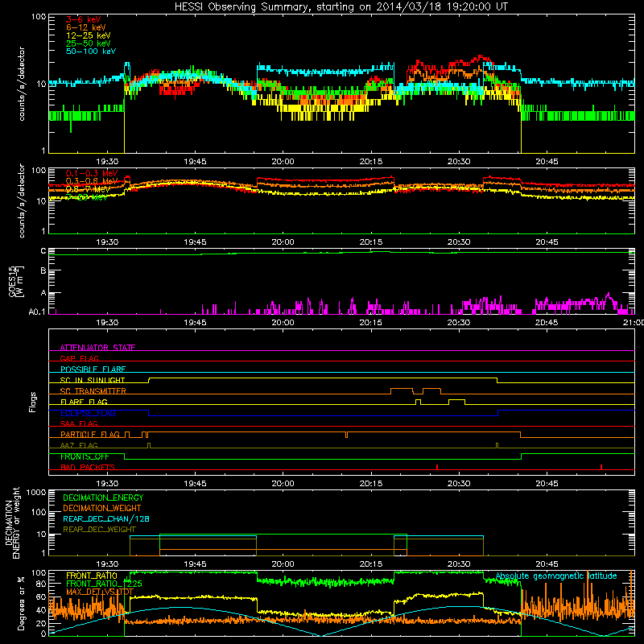Click the DECIMATION_ENERGY legend label

coord(103,497)
